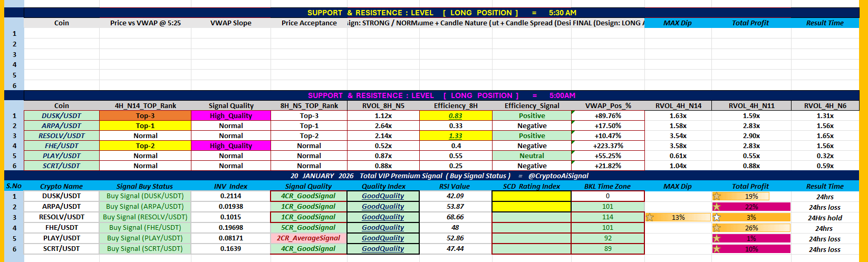Select the RVOL_4H_N11 value 2.90x
The image size is (868, 262).
coord(751,136)
